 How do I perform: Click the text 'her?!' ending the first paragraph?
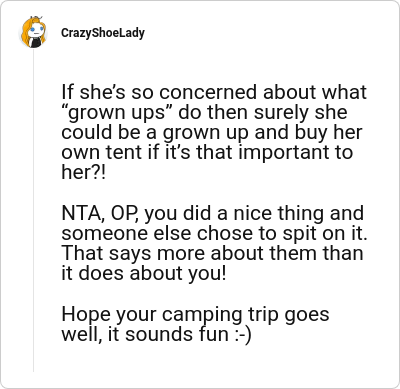coord(83,172)
